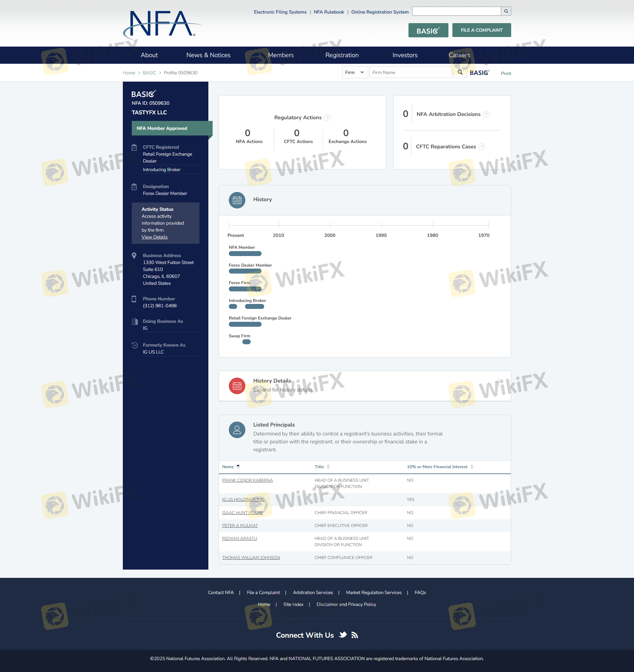
Task: Click the Firm Name search field
Action: (410, 72)
